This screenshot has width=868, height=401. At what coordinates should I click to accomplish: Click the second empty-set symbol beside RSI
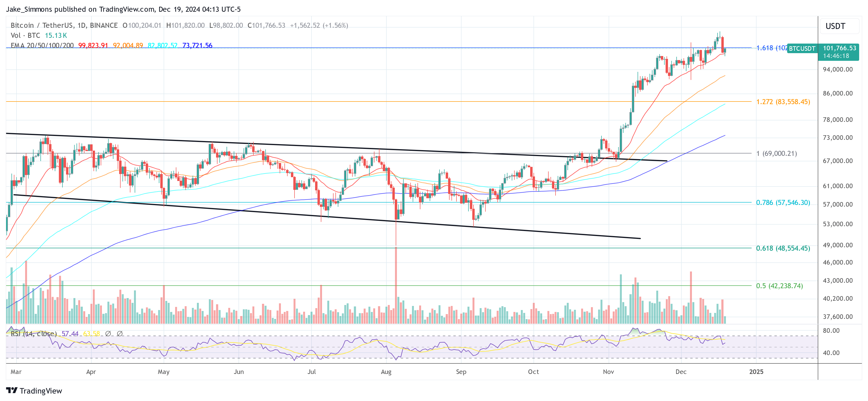(x=120, y=333)
